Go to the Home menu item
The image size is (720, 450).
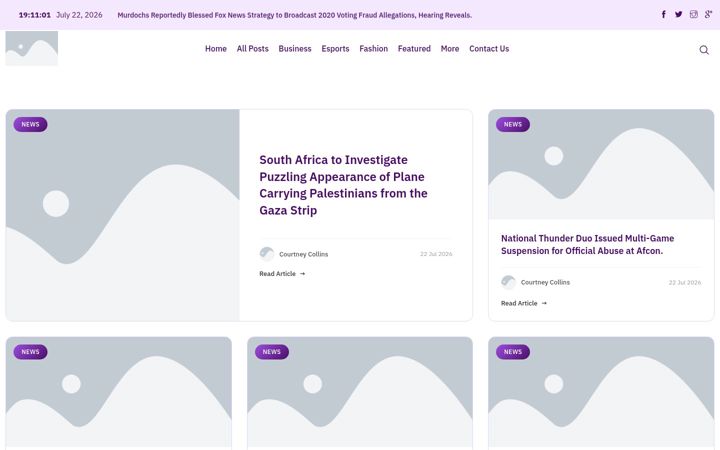216,49
